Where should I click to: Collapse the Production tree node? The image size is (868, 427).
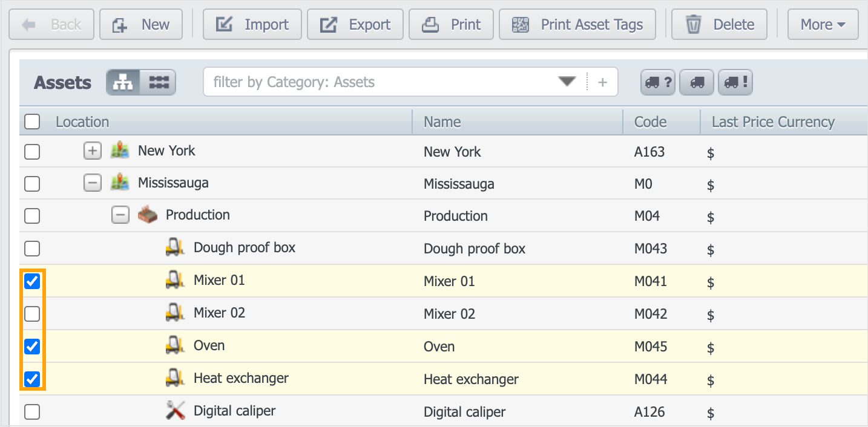point(120,215)
